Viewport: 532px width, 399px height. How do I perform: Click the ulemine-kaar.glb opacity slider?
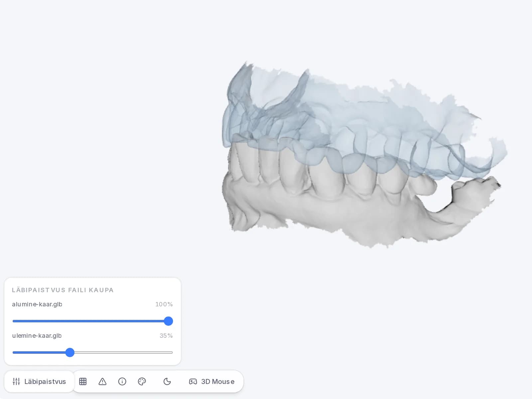(x=92, y=352)
